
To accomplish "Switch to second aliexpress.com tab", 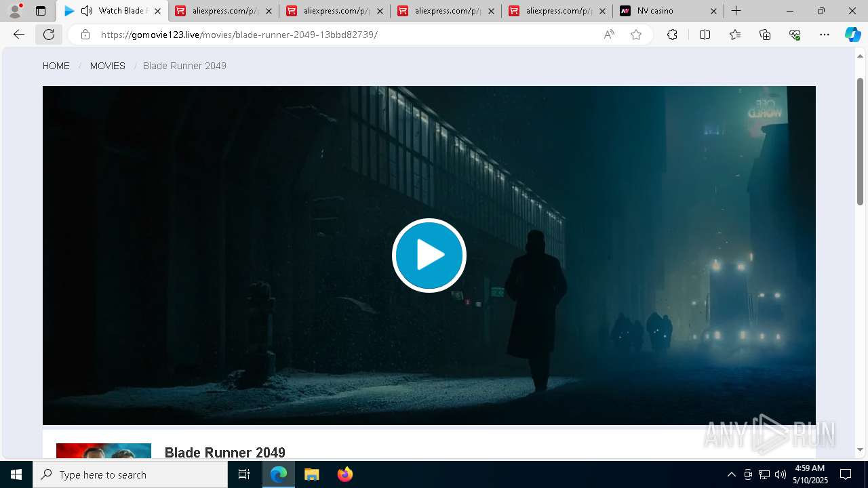I will point(334,11).
